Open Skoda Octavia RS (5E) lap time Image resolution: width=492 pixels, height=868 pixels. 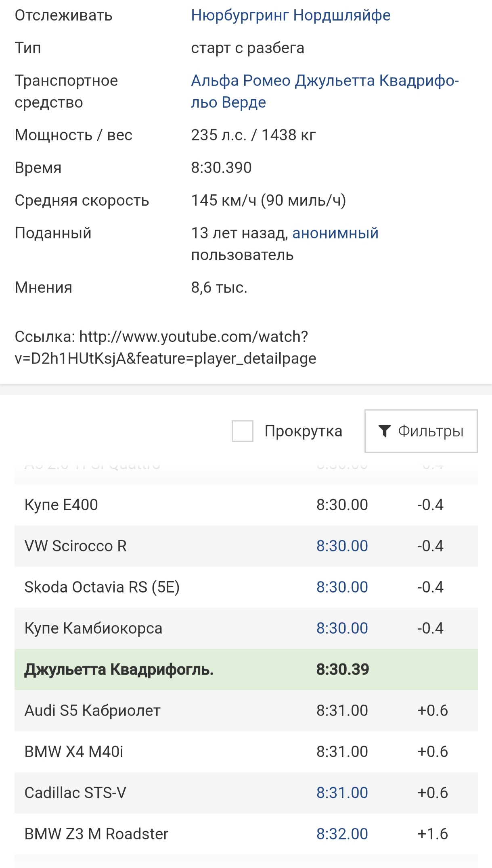coord(342,587)
